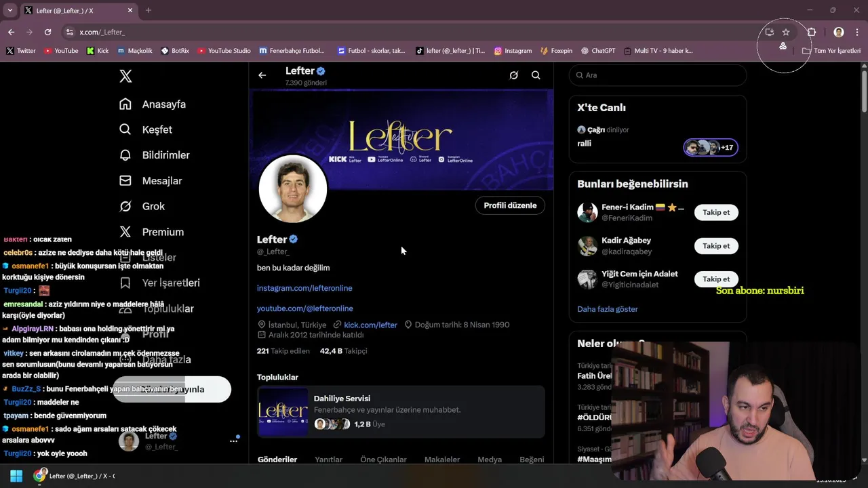Click the Chrome taskbar item
The image size is (868, 488).
pos(75,476)
